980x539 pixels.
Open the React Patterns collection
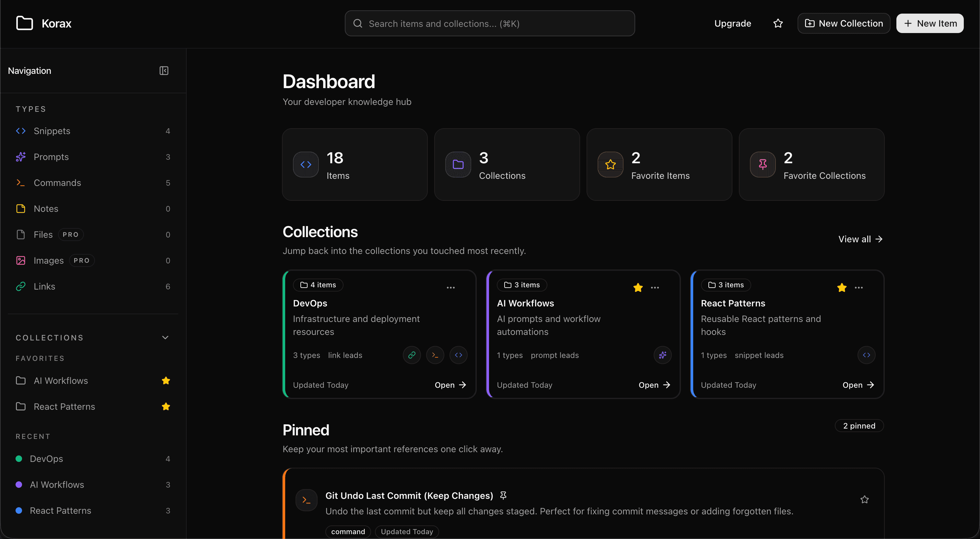(x=858, y=385)
